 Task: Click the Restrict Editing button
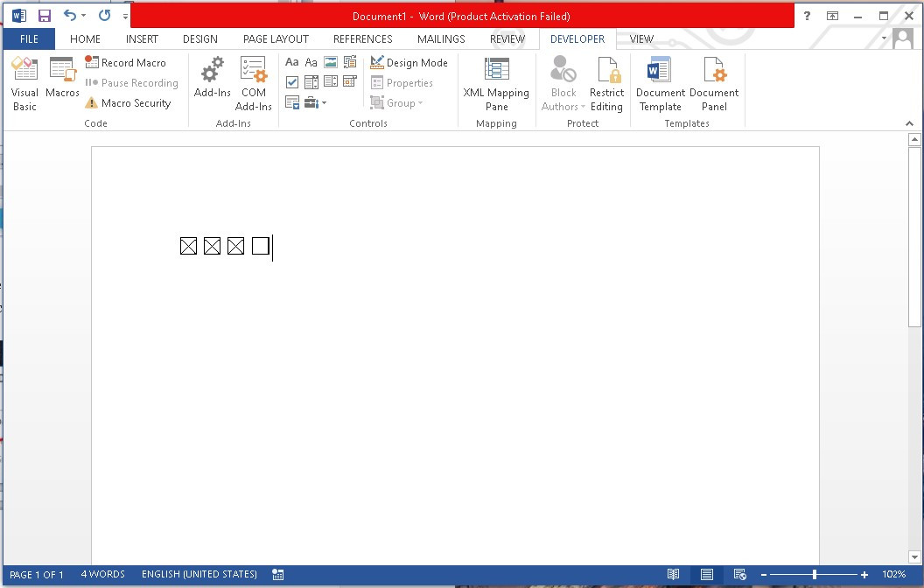pos(606,83)
